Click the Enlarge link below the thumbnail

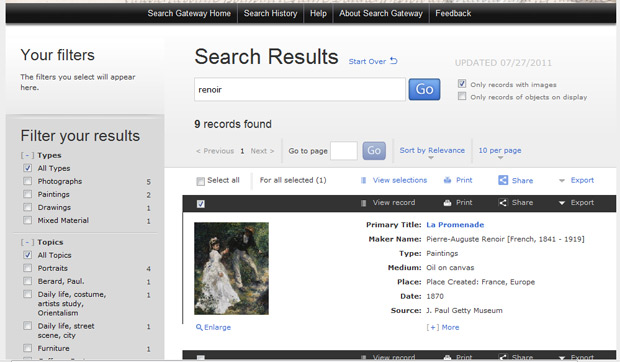[217, 327]
